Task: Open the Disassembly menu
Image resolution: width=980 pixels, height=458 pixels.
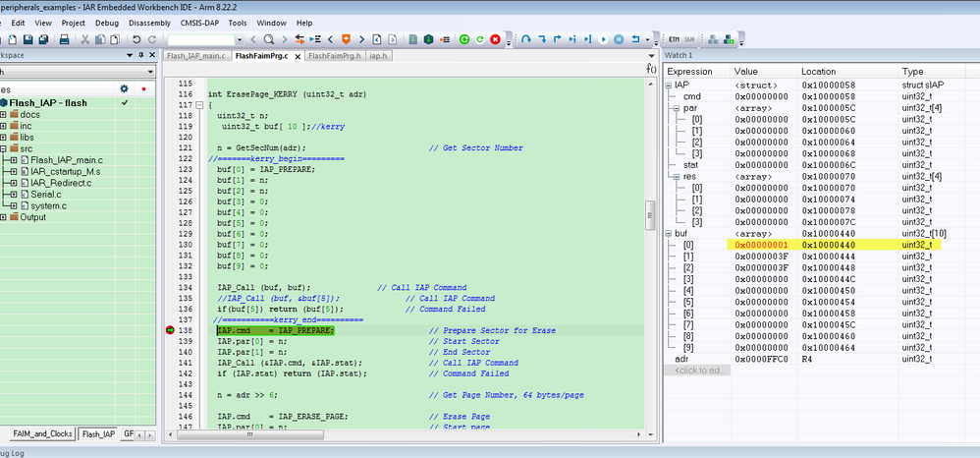Action: (x=148, y=22)
